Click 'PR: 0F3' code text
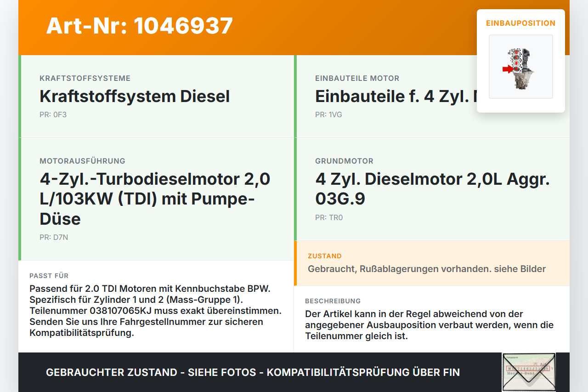Screen dimensions: 588x392 click(x=53, y=114)
